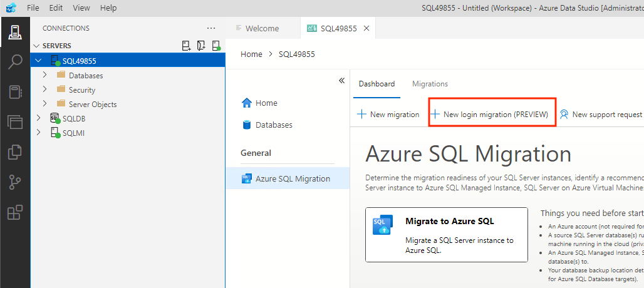Open the Help menu

tap(108, 8)
